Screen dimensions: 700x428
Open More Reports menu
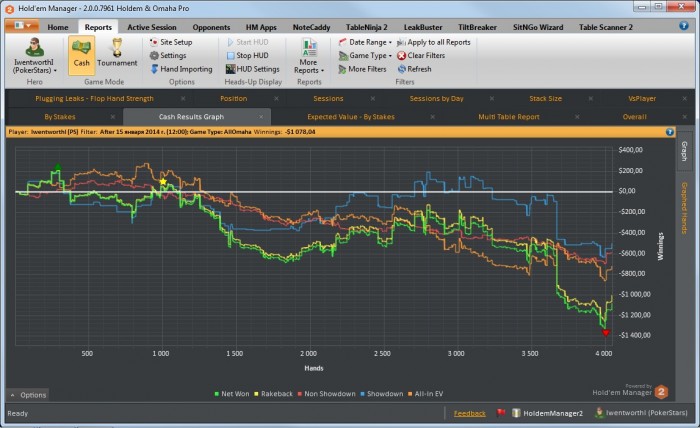[308, 56]
